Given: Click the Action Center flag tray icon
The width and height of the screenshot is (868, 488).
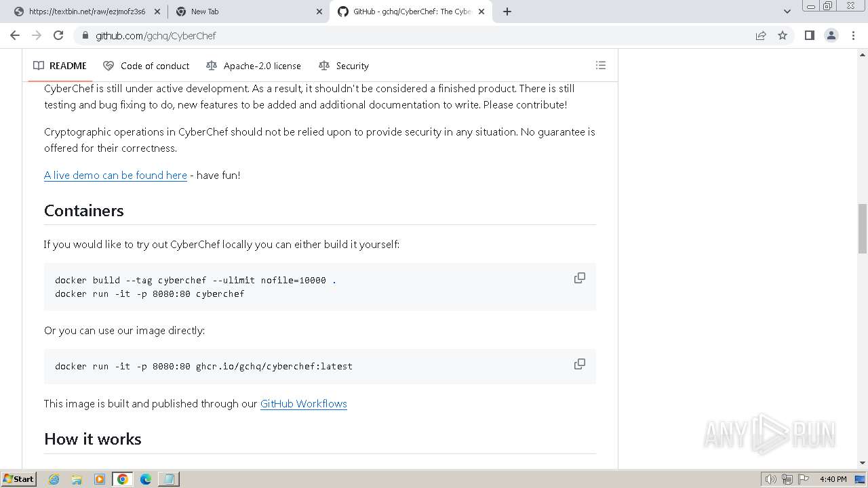Looking at the screenshot, I should [803, 479].
